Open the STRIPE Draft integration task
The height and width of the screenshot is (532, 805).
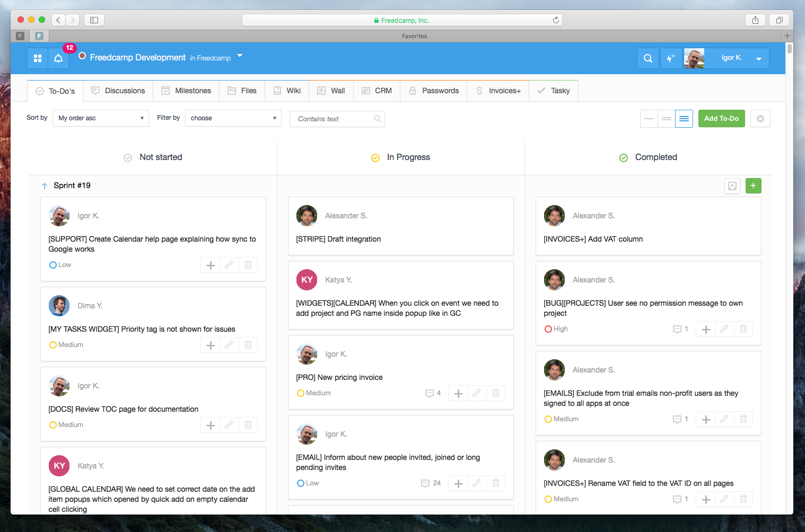(338, 239)
